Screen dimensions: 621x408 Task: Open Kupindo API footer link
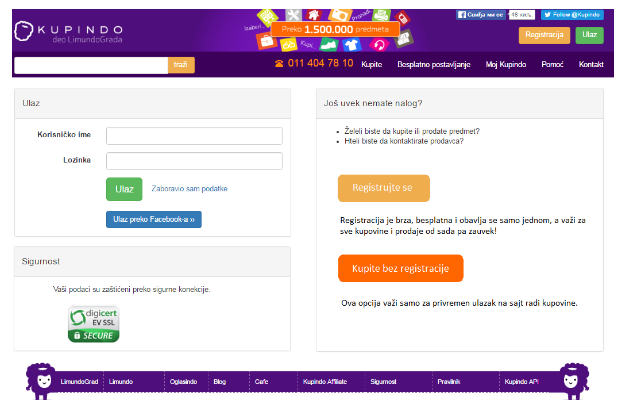[521, 381]
